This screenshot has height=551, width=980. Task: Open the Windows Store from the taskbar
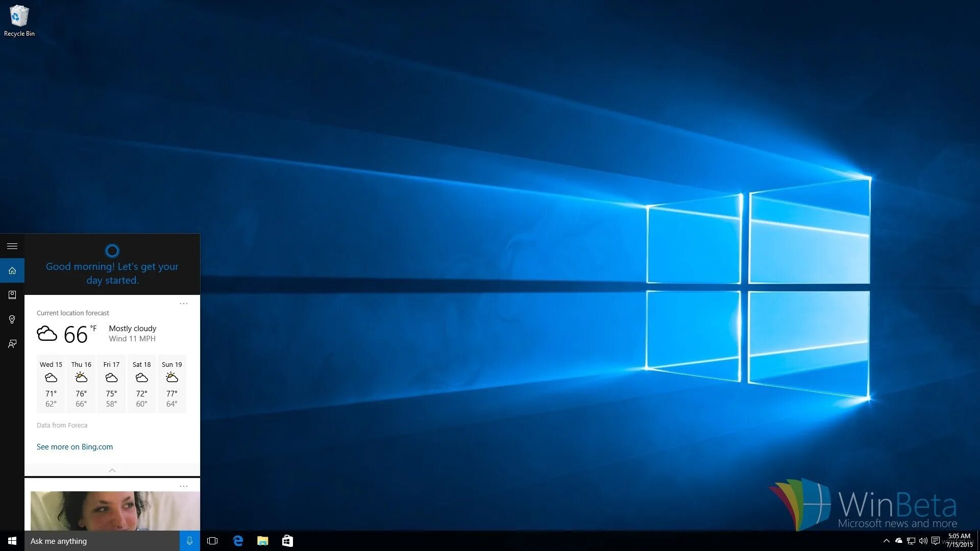click(x=287, y=540)
